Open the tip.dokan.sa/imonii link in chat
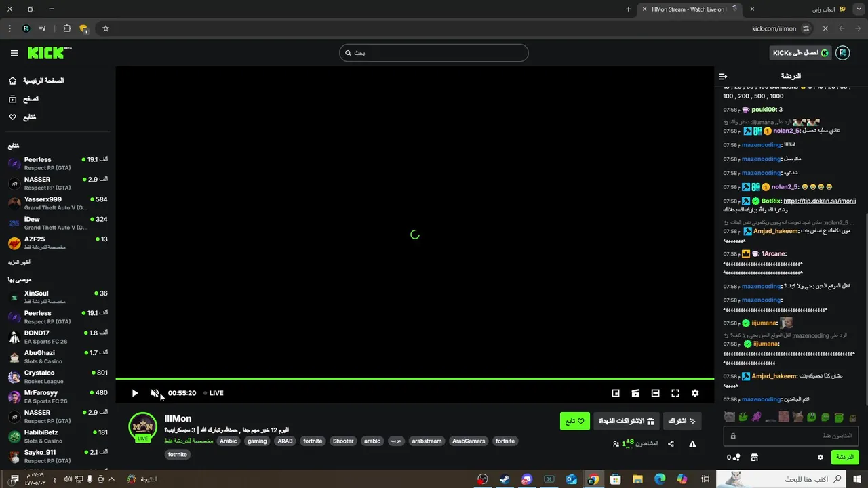Screen dimensions: 868x488 point(819,201)
